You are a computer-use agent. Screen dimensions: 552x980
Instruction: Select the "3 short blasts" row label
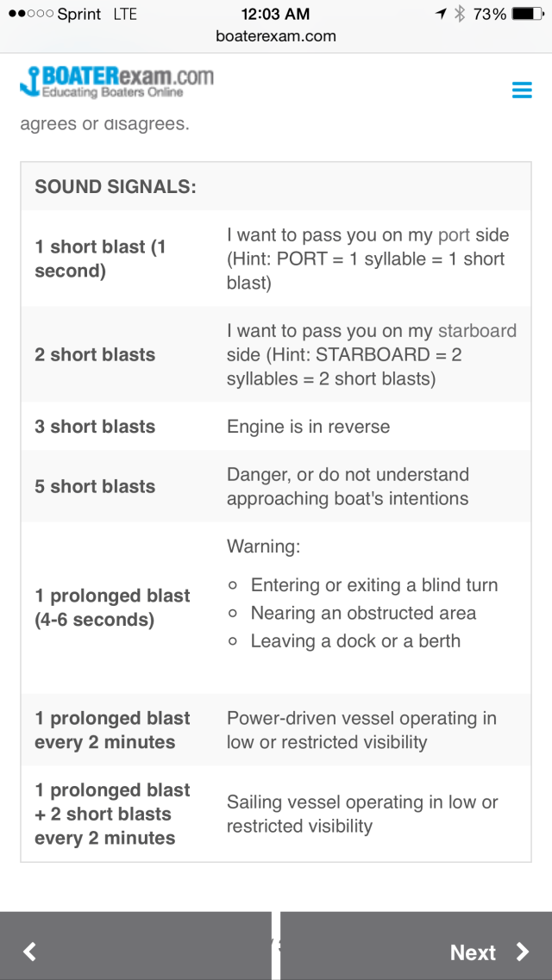pyautogui.click(x=95, y=427)
